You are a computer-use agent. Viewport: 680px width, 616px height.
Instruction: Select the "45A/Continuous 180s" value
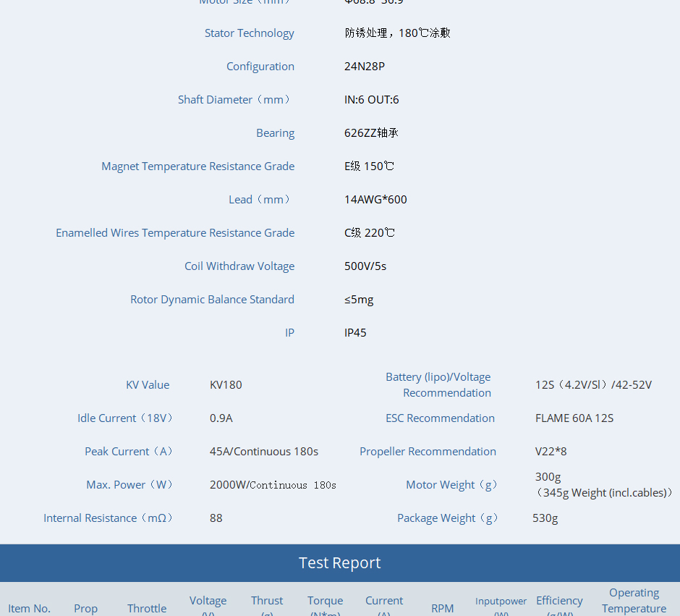(264, 452)
